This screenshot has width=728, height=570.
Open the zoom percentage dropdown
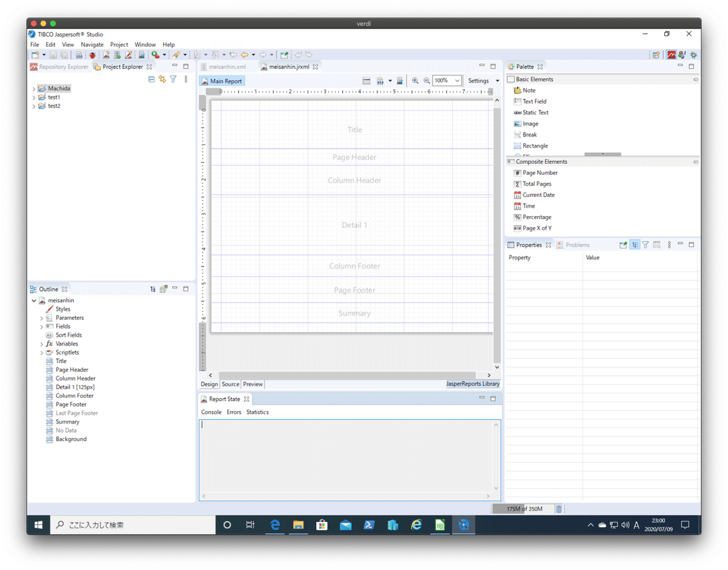point(457,80)
